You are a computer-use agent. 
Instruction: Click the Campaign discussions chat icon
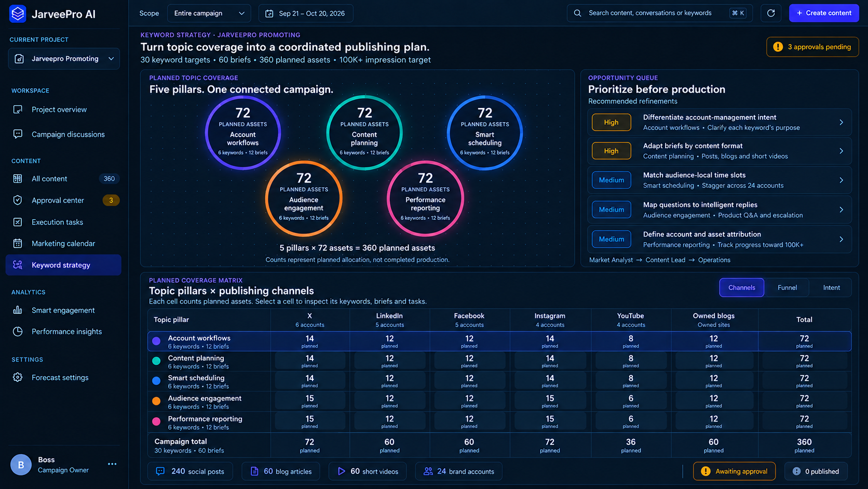coord(18,134)
